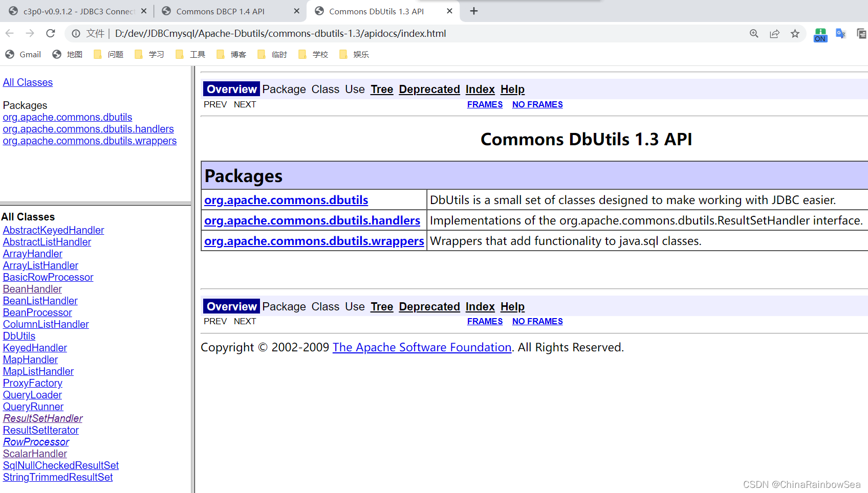
Task: Open the green ON extension icon
Action: pyautogui.click(x=820, y=35)
